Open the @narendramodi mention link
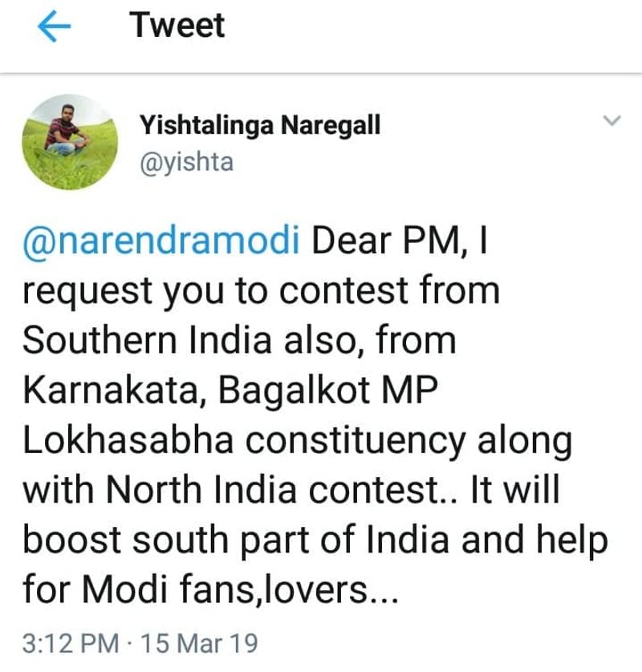The height and width of the screenshot is (672, 642). click(160, 243)
